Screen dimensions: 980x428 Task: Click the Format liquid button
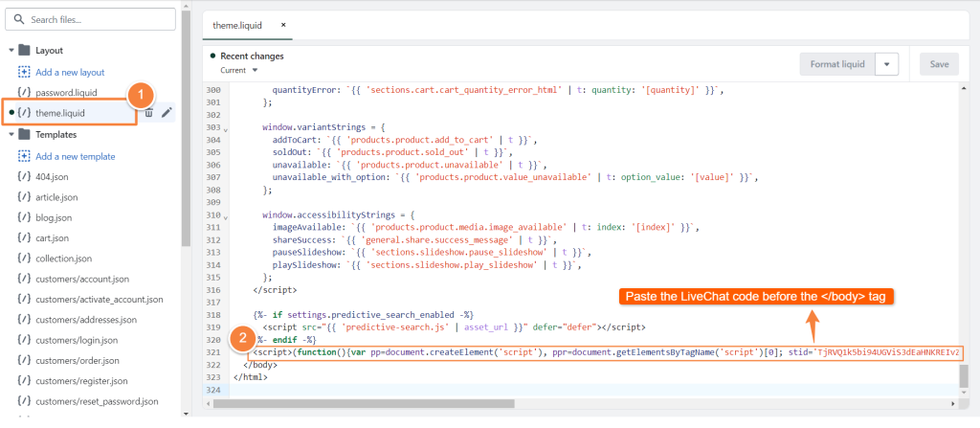(x=837, y=64)
